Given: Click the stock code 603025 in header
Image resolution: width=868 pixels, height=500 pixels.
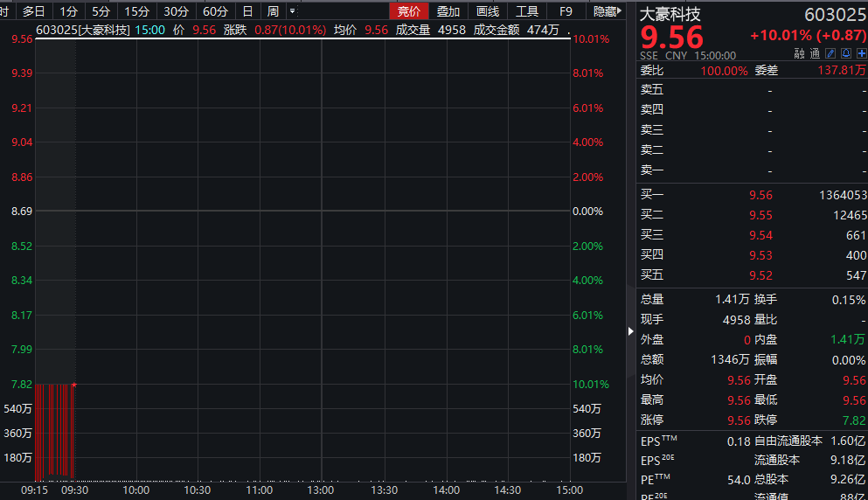Looking at the screenshot, I should point(835,15).
